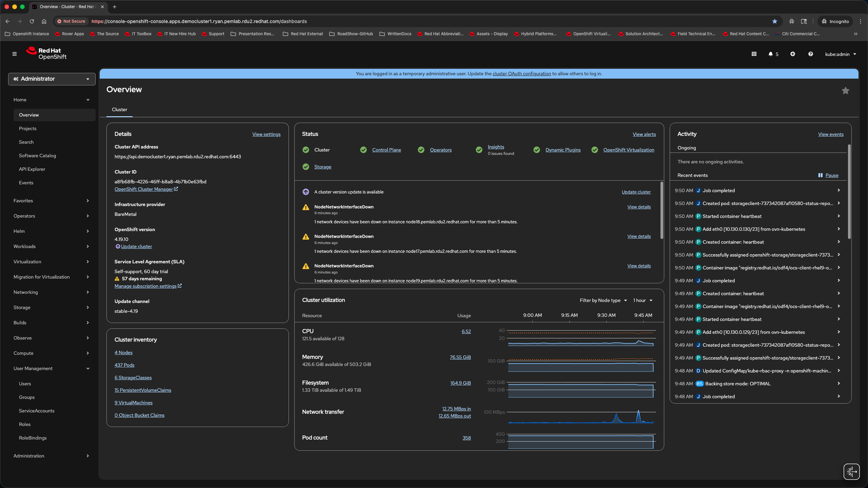Open the Administrator perspective switcher

52,79
